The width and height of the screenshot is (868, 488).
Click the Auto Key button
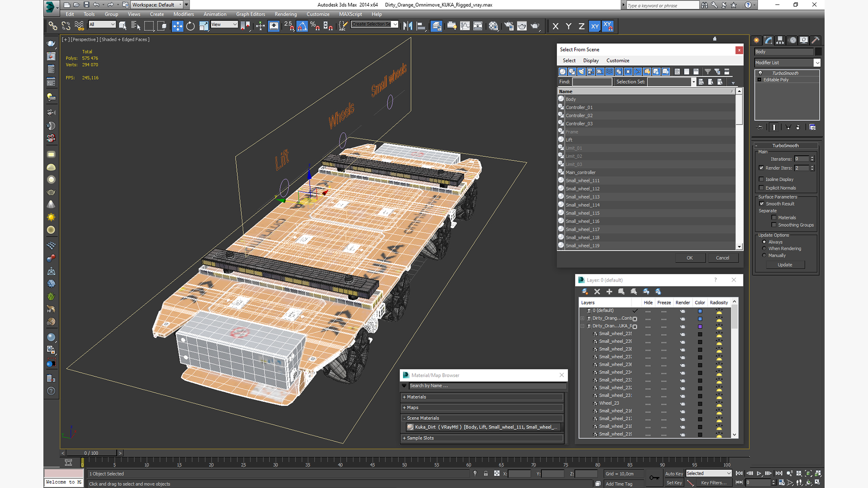[674, 474]
